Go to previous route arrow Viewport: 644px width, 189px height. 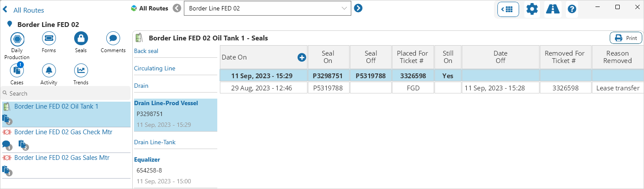tap(177, 8)
